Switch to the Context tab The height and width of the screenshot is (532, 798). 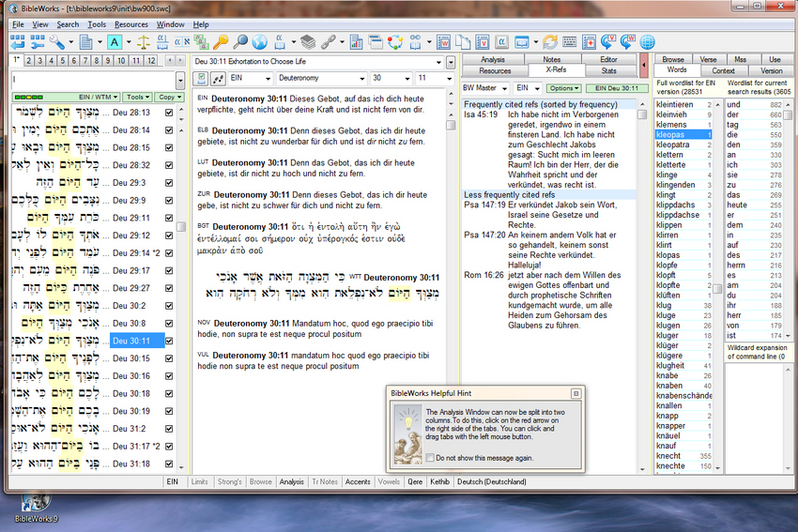point(723,70)
